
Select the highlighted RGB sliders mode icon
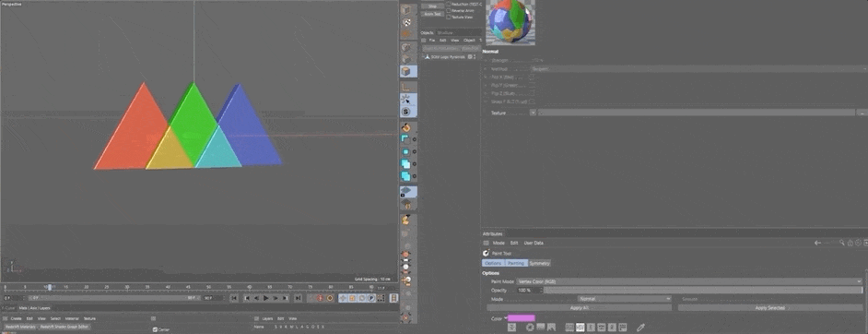[x=581, y=328]
